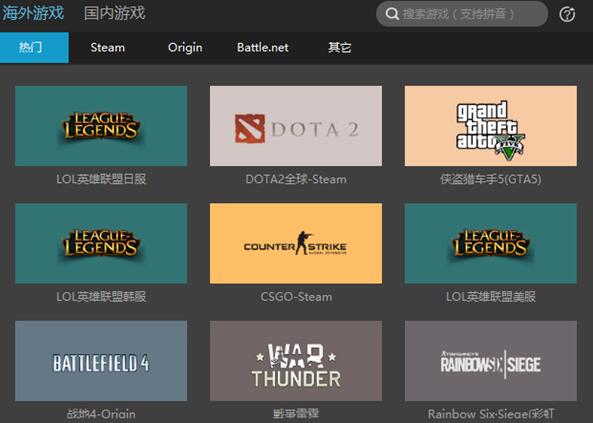Open the Battlefield 4 thumbnail
This screenshot has width=593, height=423.
(101, 361)
